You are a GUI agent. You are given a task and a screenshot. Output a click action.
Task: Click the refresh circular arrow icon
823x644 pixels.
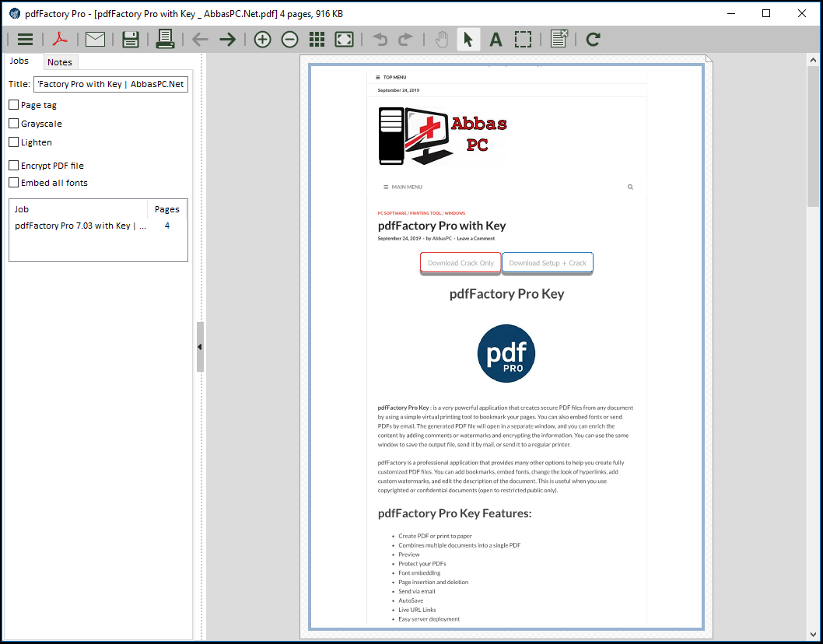tap(593, 40)
